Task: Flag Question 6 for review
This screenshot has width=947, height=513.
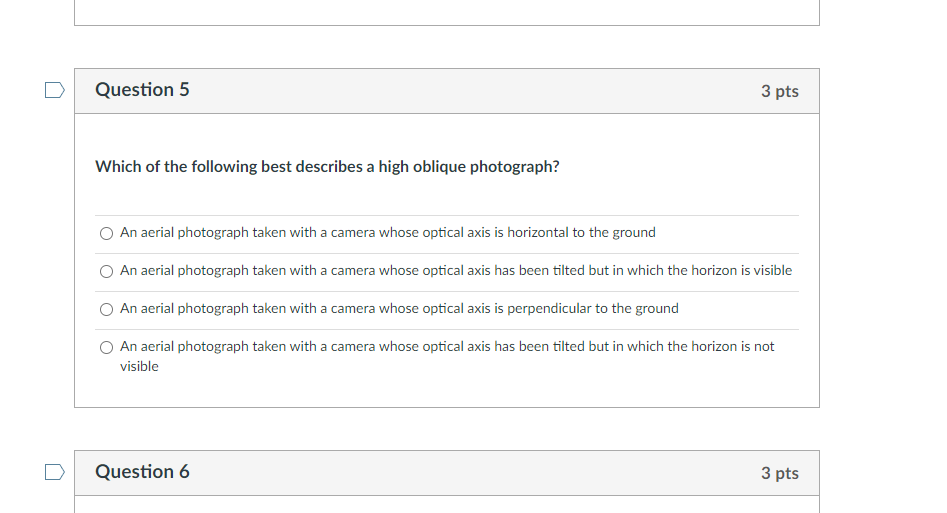Action: tap(55, 472)
